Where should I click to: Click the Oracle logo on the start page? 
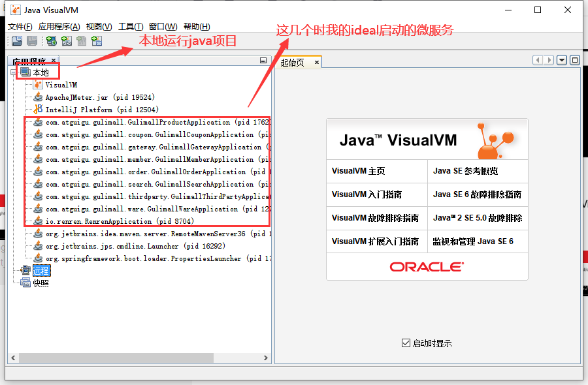[426, 266]
